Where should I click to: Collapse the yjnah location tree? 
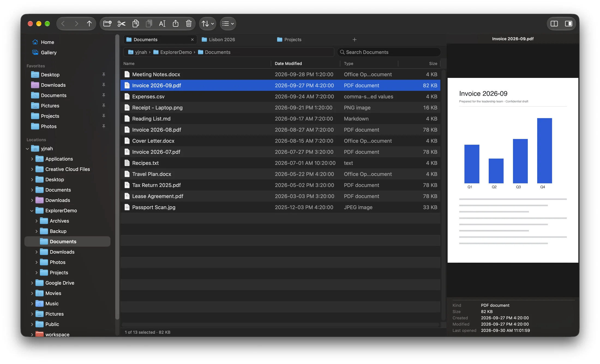point(27,149)
